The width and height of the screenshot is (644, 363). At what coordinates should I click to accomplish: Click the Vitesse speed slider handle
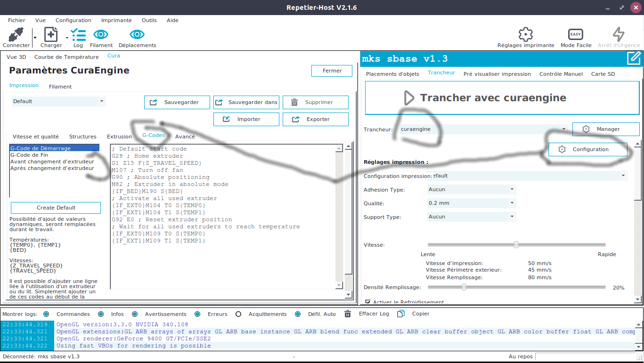tap(516, 244)
